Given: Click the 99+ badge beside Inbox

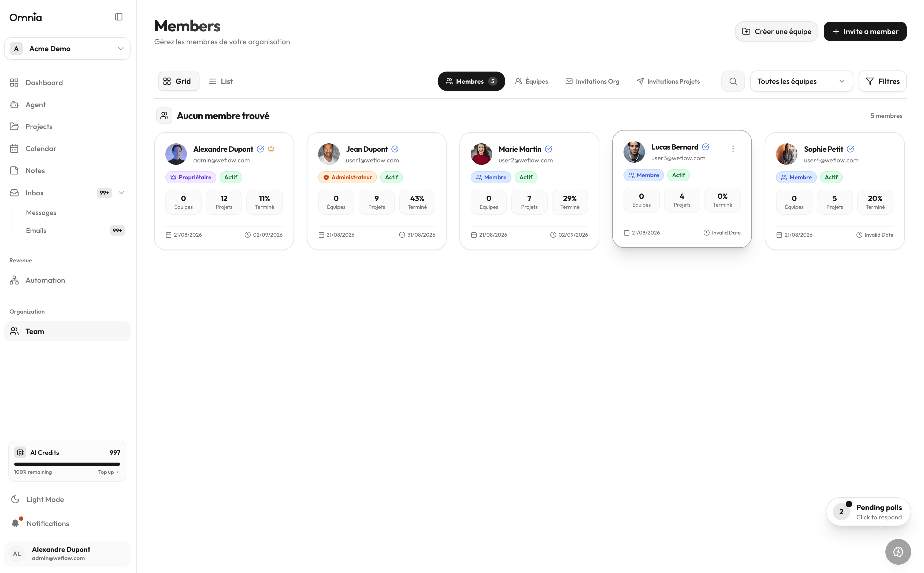Looking at the screenshot, I should coord(104,193).
